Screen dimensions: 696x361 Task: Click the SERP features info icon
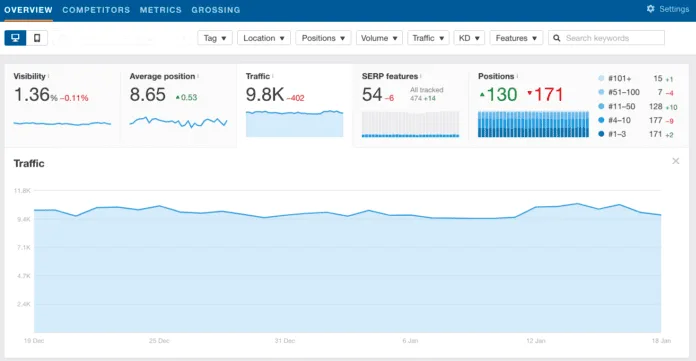[421, 76]
